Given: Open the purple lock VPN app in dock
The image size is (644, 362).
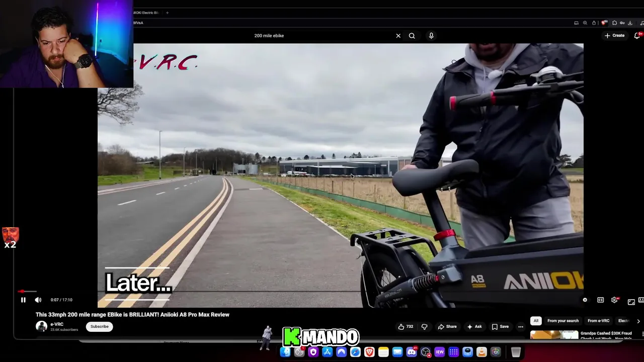Looking at the screenshot, I should (313, 352).
